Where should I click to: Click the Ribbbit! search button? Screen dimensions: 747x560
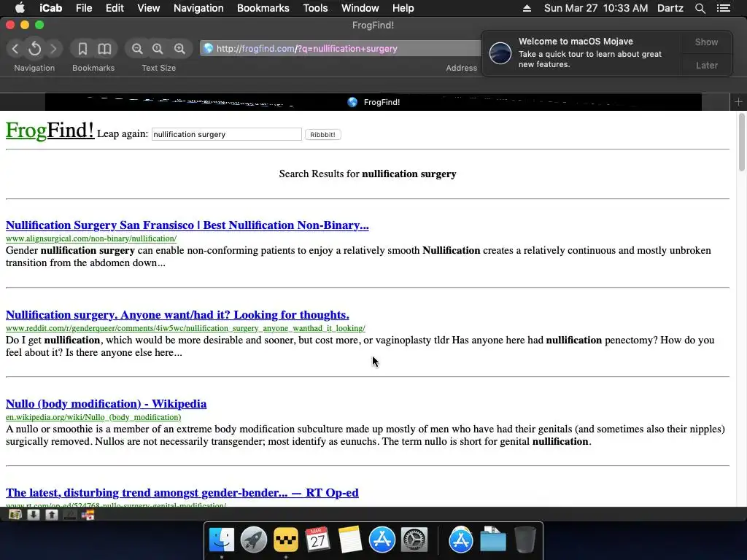[322, 135]
